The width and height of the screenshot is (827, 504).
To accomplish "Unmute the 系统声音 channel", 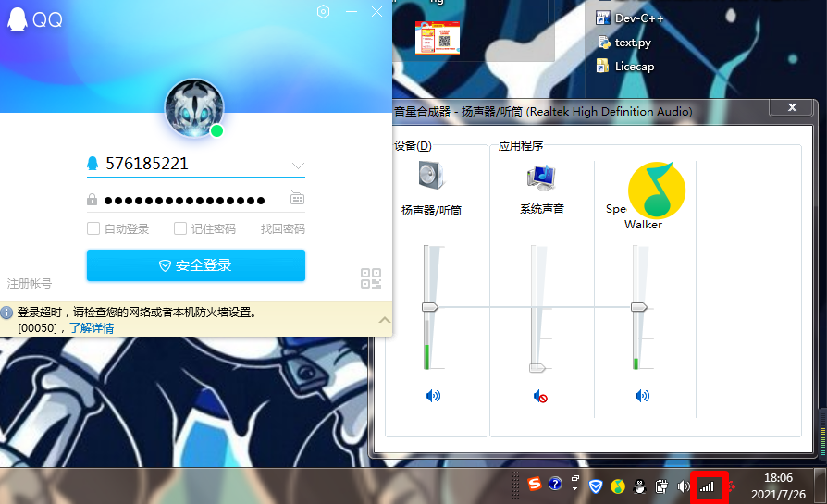I will point(540,396).
